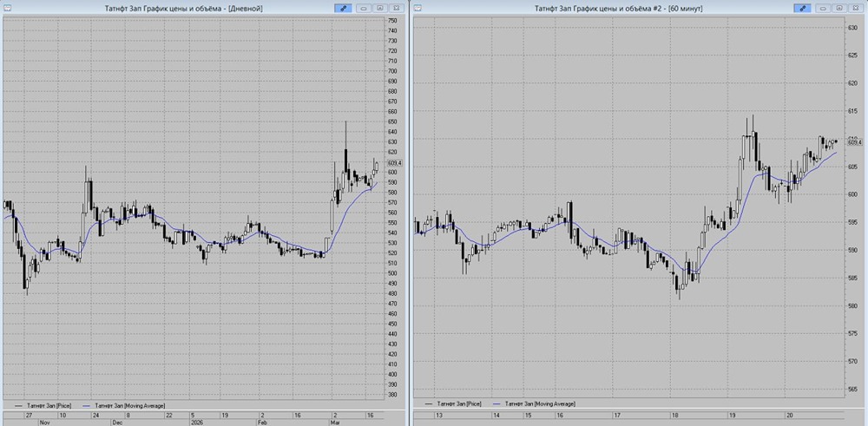The image size is (868, 426).
Task: Minimize the 60-minute chart window
Action: [824, 9]
